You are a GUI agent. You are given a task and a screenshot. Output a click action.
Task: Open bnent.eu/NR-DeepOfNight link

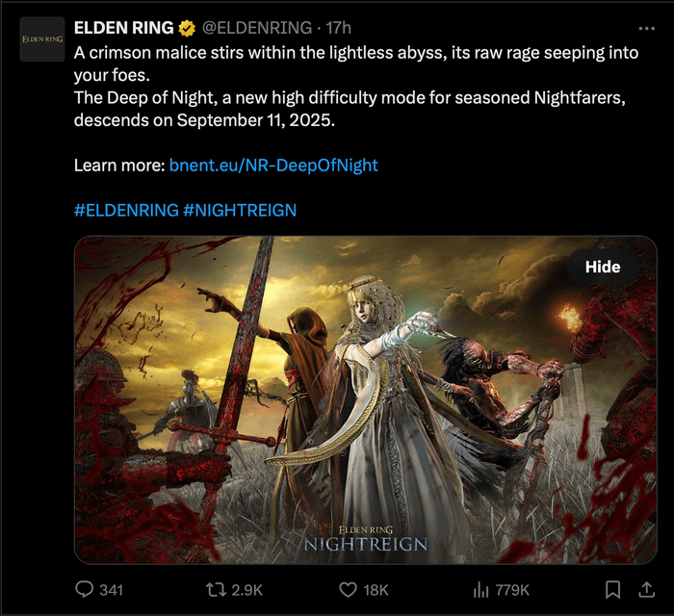click(273, 165)
